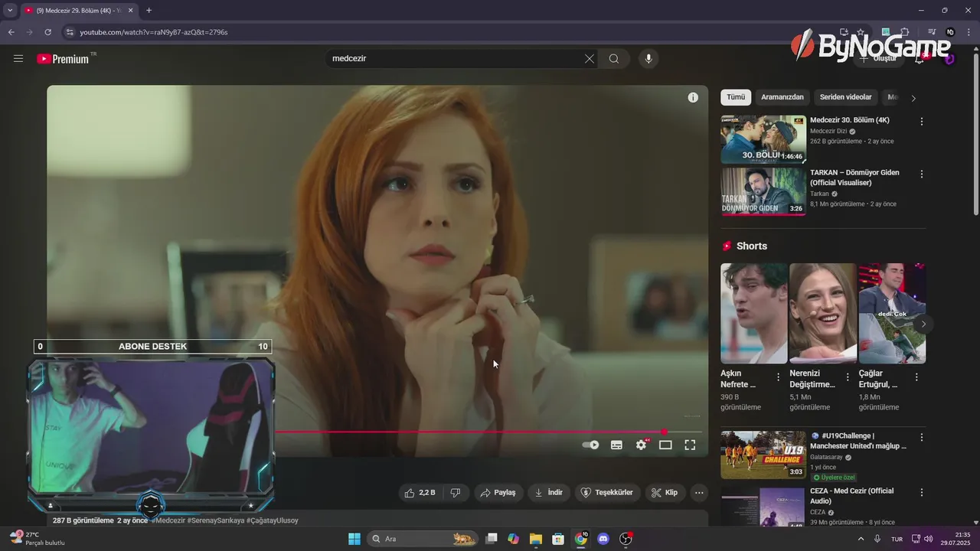Like the video showing 2,2 B

(x=420, y=493)
